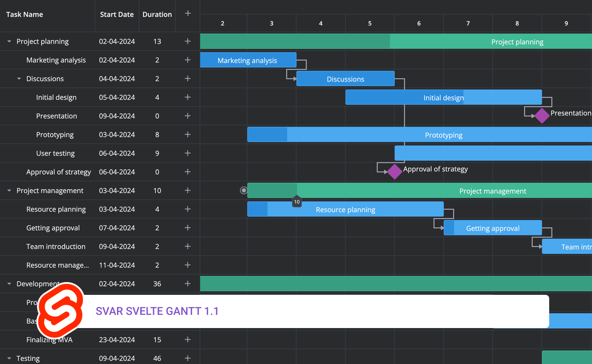Screen dimensions: 592x364
Task: Select the Development summary bar in chart
Action: [x=396, y=284]
